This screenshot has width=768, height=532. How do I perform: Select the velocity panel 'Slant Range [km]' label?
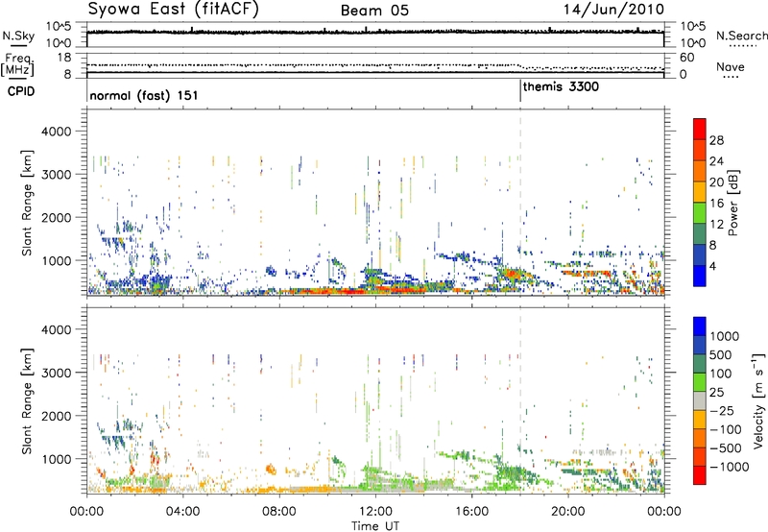pyautogui.click(x=27, y=400)
